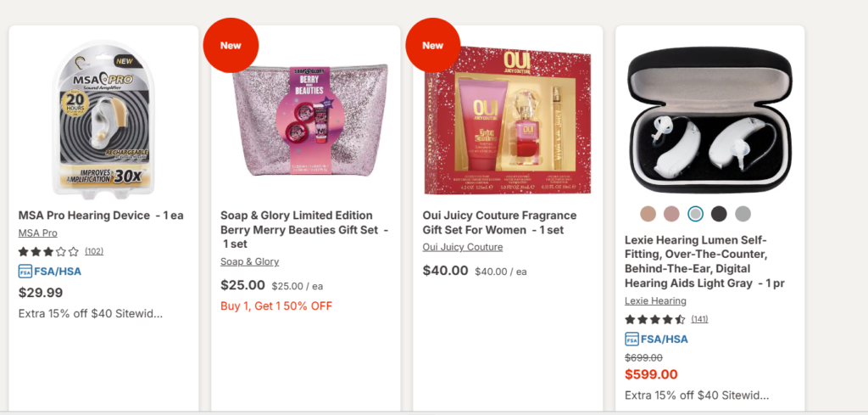Open the MSA Pro Hearing Device product image

[x=104, y=119]
